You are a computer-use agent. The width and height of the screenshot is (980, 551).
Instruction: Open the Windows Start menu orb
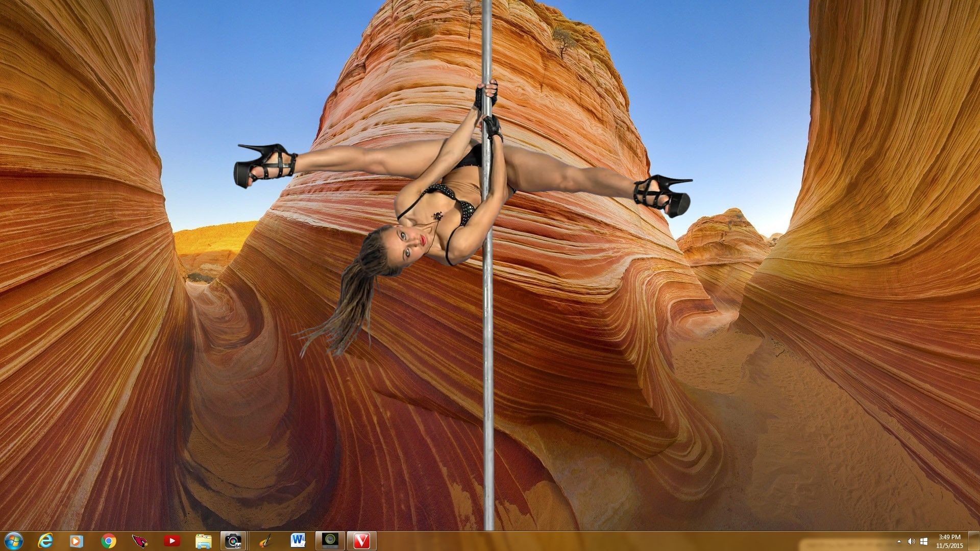pos(13,541)
